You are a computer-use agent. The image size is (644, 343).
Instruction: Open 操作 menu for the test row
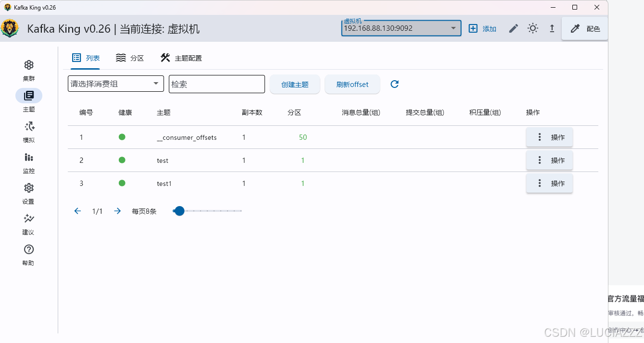coord(549,160)
